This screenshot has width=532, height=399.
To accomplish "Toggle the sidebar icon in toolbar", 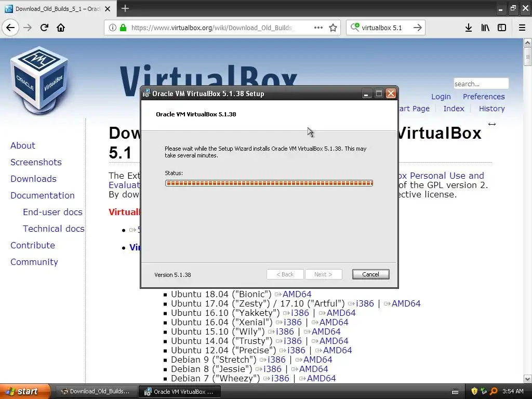I will 502,28.
